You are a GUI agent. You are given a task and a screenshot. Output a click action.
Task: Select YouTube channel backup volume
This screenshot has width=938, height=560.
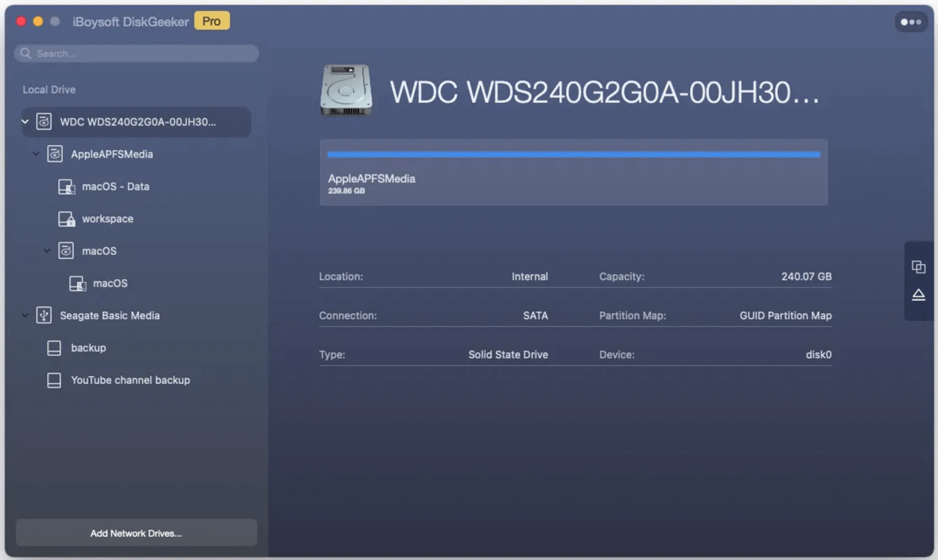coord(130,380)
